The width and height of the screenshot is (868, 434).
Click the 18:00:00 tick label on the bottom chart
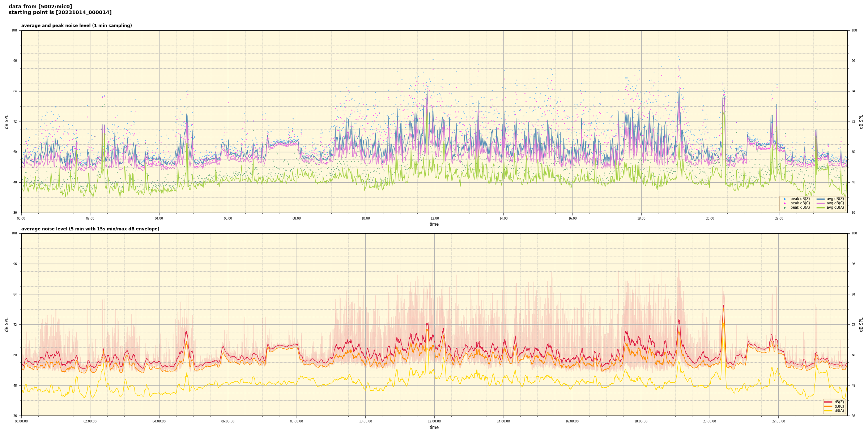coord(641,421)
